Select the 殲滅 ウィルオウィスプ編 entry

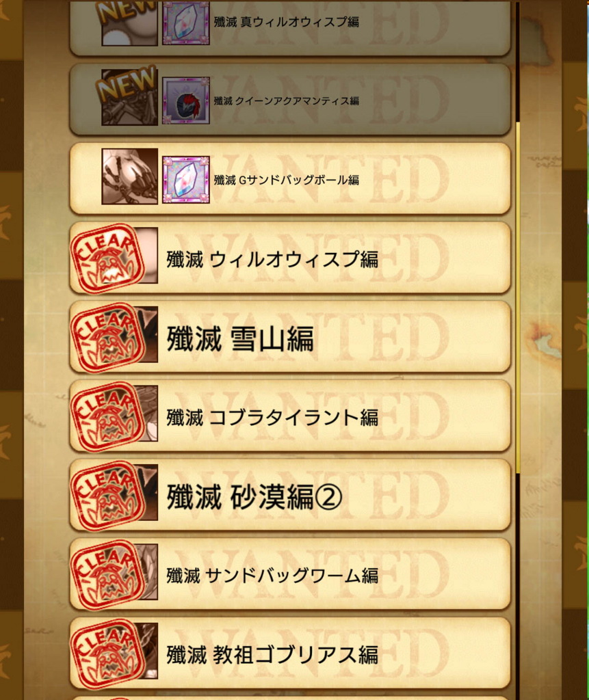(x=290, y=258)
